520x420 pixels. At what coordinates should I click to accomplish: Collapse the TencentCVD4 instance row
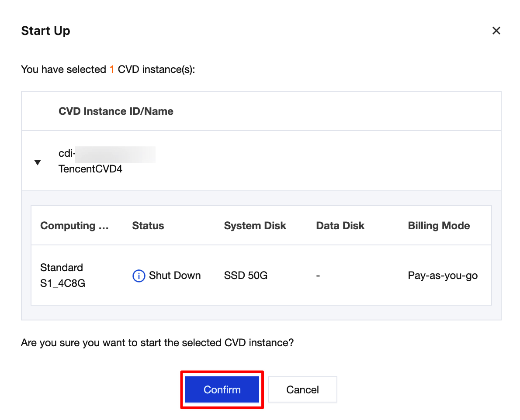38,162
